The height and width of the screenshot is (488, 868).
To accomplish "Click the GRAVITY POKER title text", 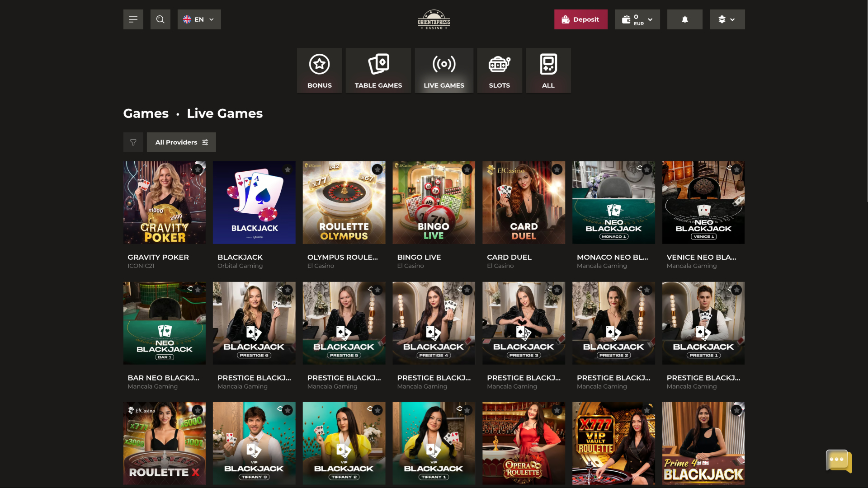I will click(x=158, y=257).
